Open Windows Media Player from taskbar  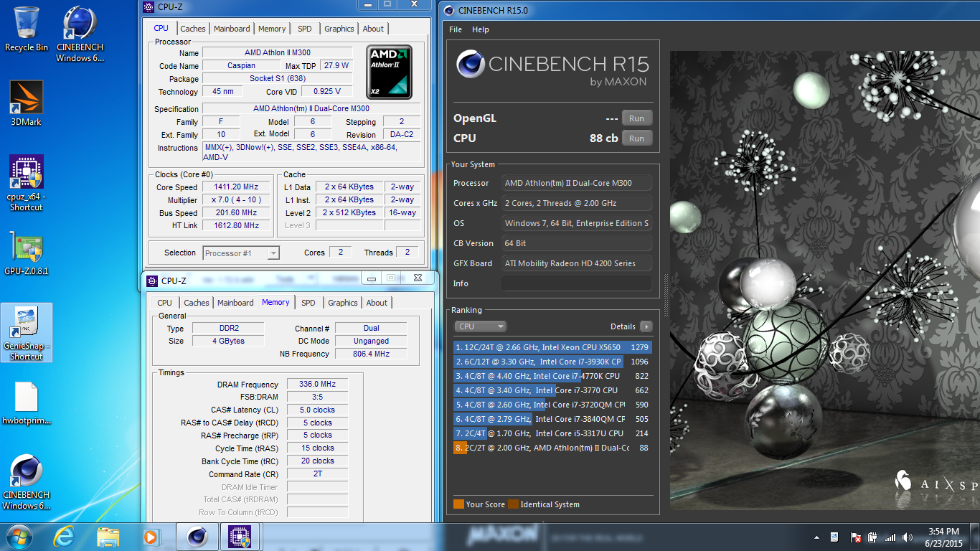pos(151,536)
